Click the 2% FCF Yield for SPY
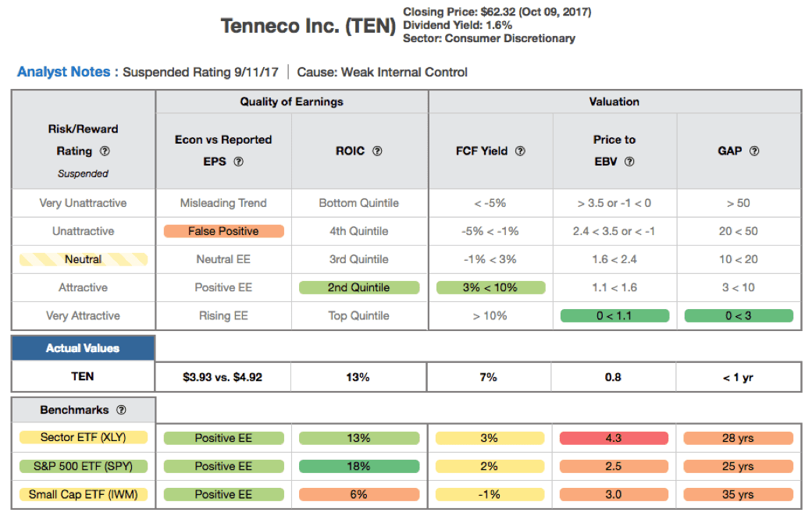Image resolution: width=812 pixels, height=516 pixels. pos(490,466)
